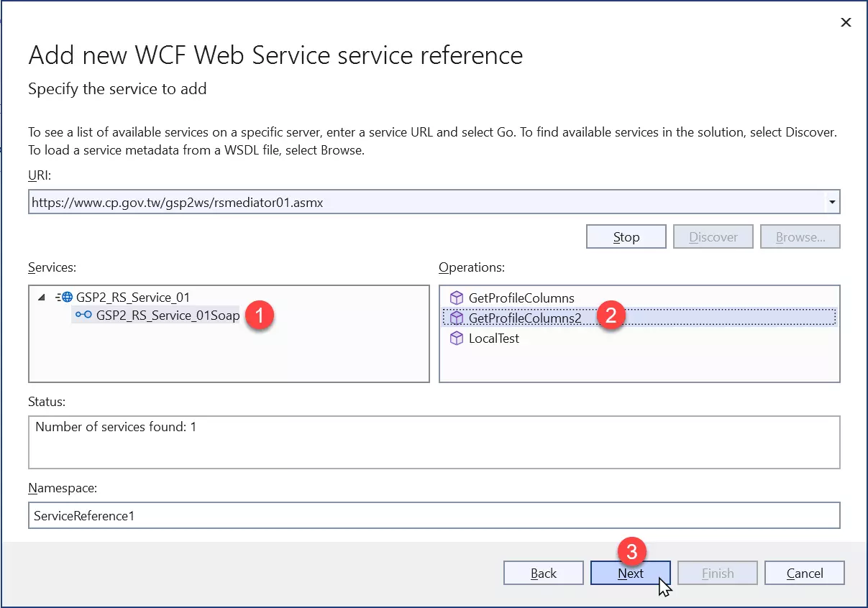Screen dimensions: 868x608
Task: Click the cube icon next to GetProfileColumns2
Action: click(456, 318)
